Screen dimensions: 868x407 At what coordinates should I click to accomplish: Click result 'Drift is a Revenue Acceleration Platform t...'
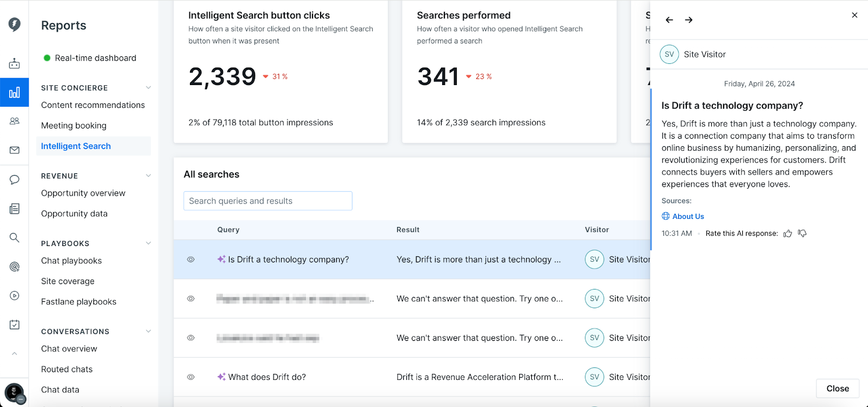coord(480,377)
